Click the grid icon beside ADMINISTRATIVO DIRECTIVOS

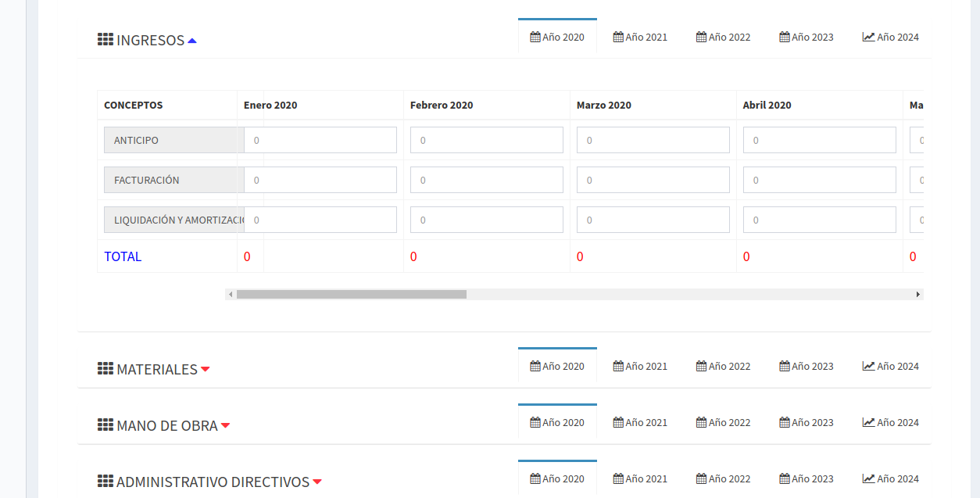(106, 482)
